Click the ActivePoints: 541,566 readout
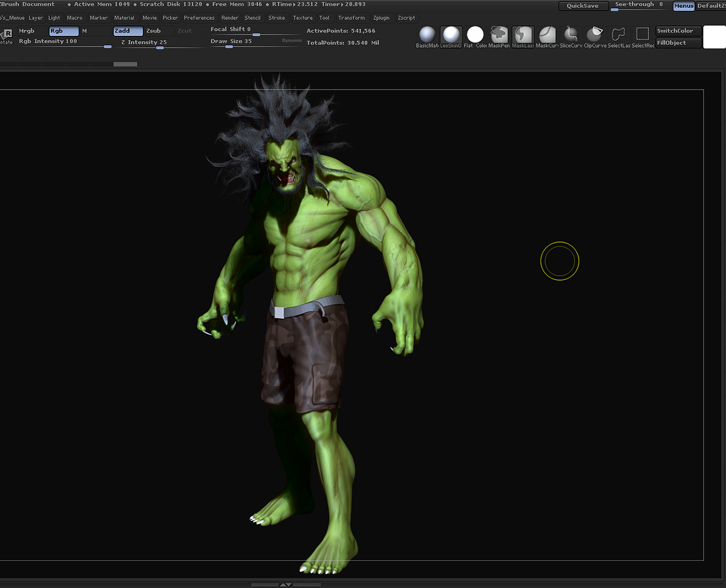 pos(341,31)
